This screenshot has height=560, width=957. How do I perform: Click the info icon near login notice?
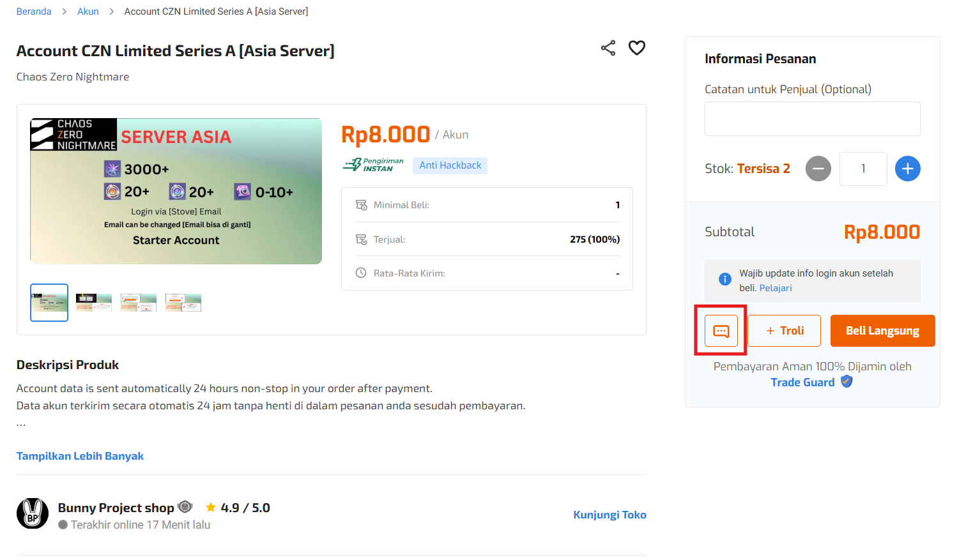(725, 279)
